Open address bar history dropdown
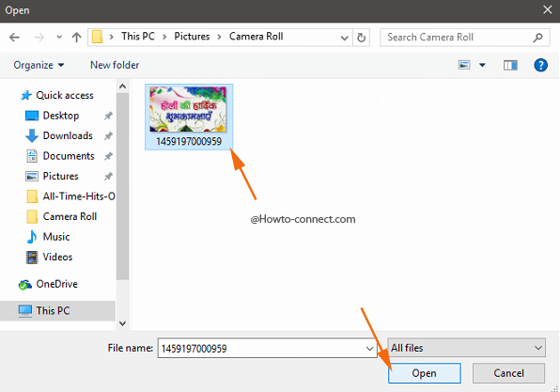The width and height of the screenshot is (560, 392). pos(344,38)
